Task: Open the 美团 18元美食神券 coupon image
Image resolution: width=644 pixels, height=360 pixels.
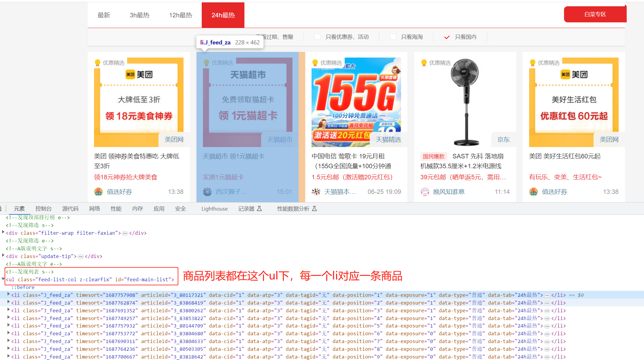Action: tap(139, 102)
